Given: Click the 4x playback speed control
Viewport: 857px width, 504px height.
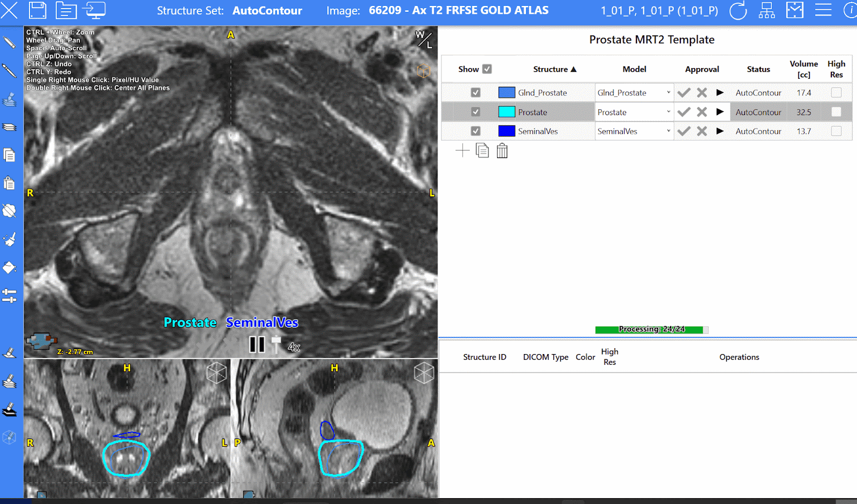Looking at the screenshot, I should tap(294, 347).
